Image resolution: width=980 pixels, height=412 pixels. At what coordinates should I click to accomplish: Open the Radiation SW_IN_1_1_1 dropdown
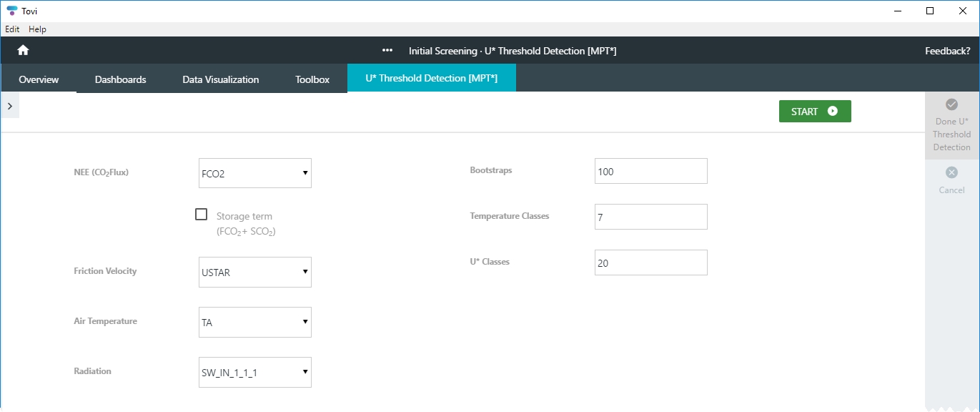click(x=255, y=372)
